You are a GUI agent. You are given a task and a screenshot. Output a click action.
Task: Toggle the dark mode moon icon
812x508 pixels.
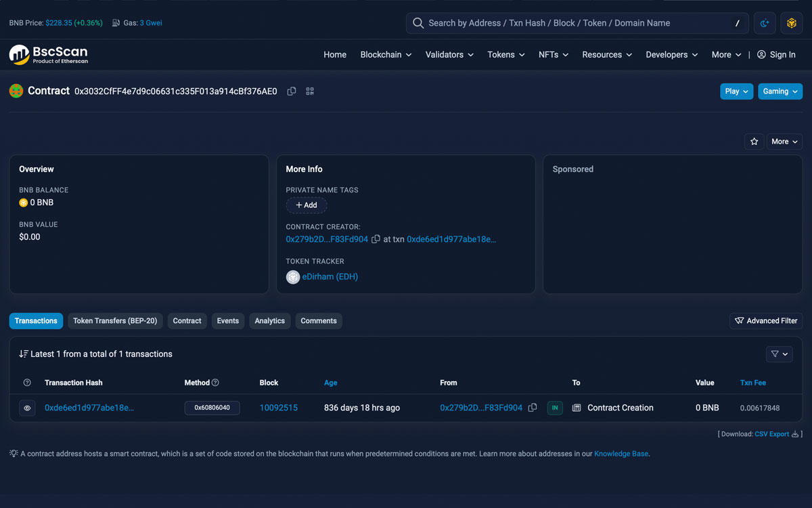coord(764,22)
